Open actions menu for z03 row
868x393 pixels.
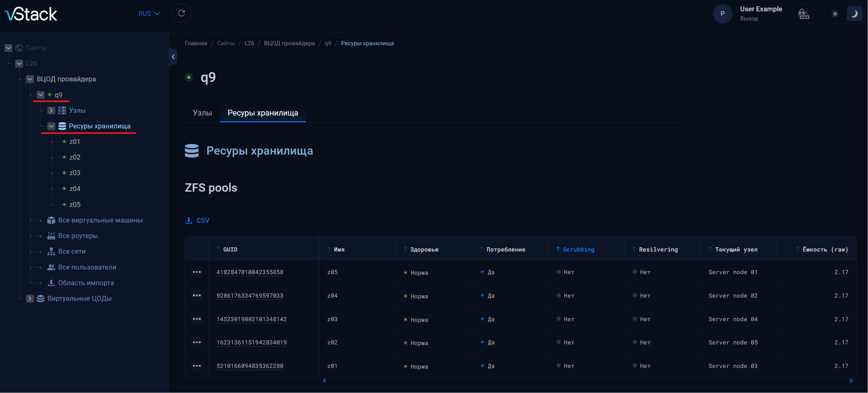(x=197, y=319)
